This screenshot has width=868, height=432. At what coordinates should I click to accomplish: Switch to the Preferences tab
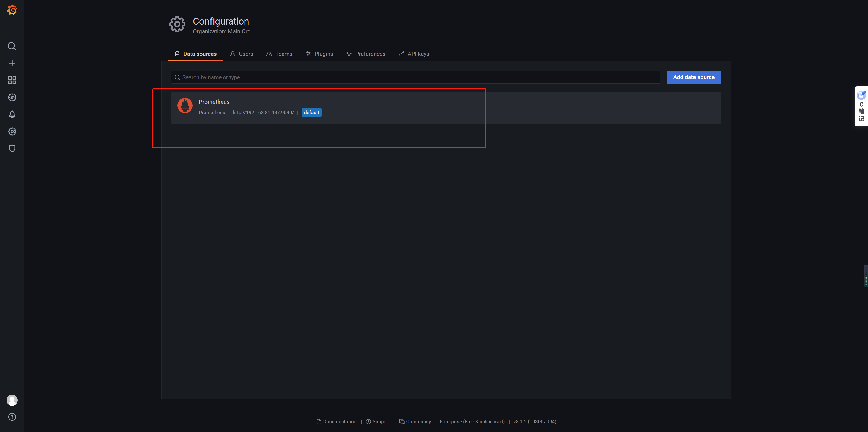[x=366, y=54]
